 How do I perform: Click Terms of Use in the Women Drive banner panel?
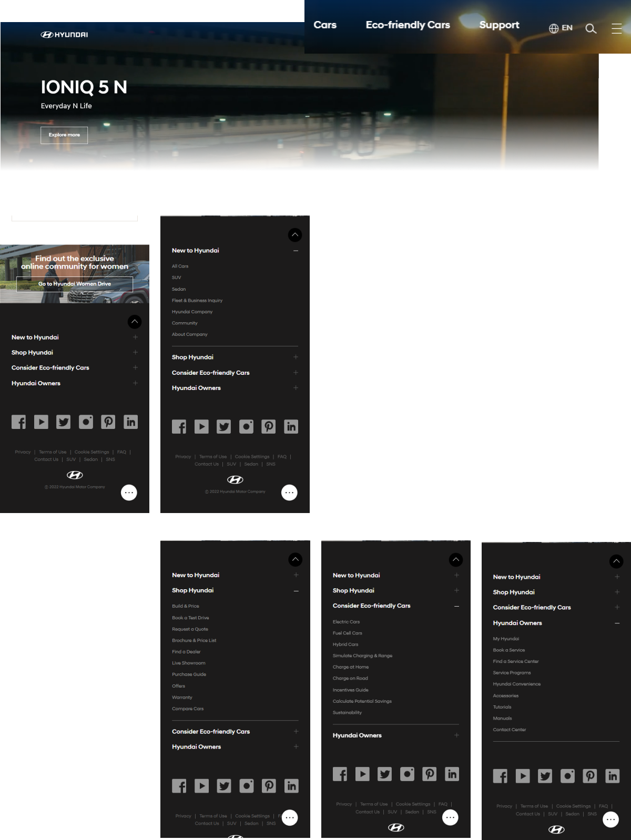click(53, 452)
